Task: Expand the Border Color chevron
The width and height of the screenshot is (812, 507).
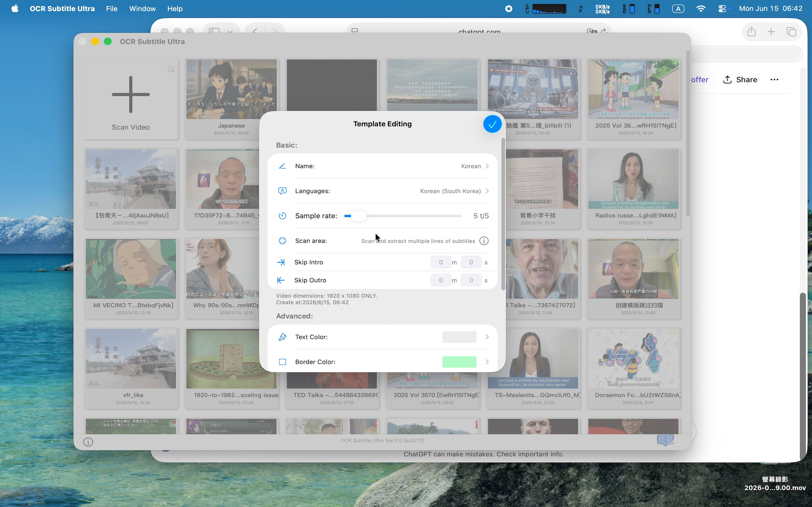Action: [x=487, y=362]
